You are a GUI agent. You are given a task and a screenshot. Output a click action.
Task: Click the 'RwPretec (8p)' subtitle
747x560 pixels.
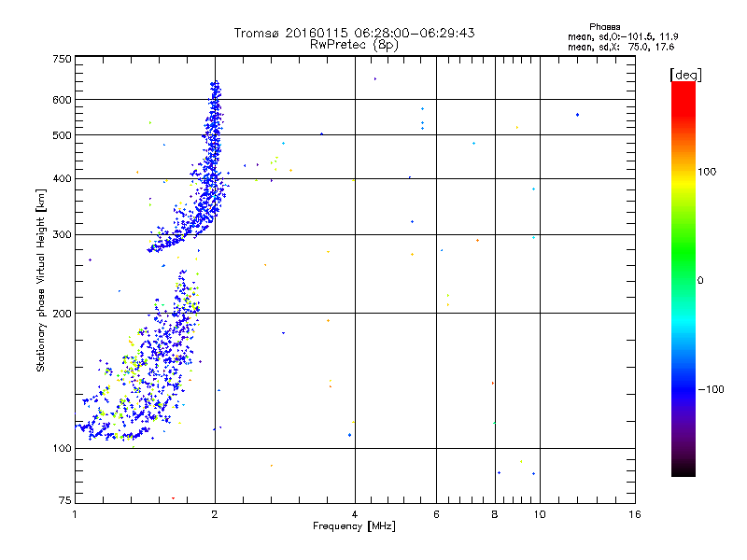354,45
